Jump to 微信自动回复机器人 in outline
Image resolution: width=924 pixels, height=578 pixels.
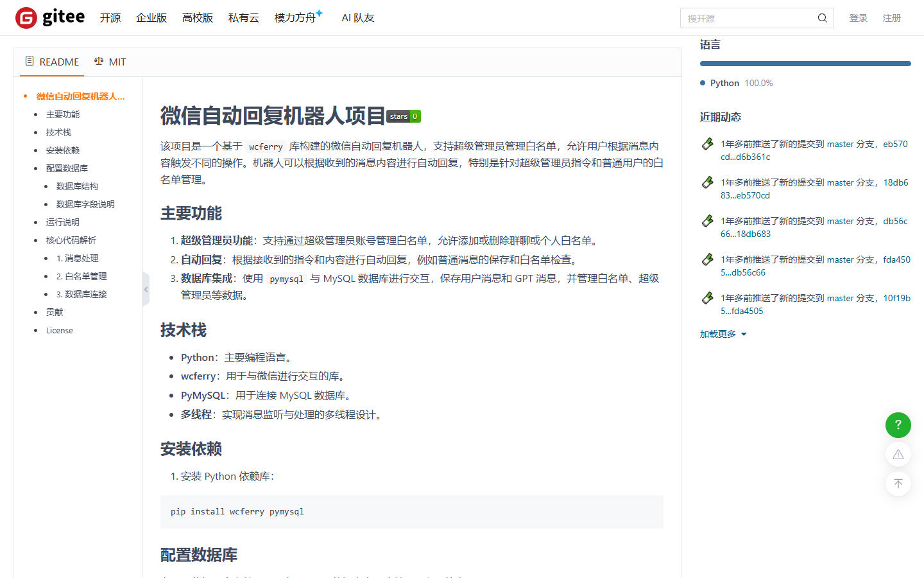80,96
